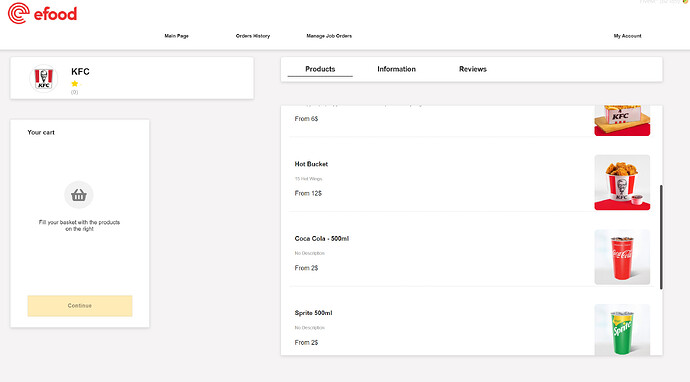Image resolution: width=690 pixels, height=382 pixels.
Task: Click the 'From 6$' price text
Action: (x=306, y=119)
